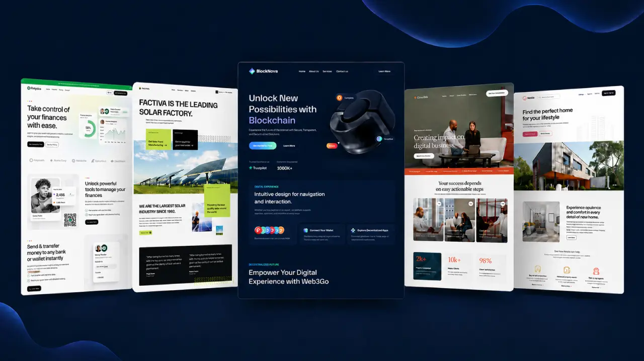644x361 pixels.
Task: Click the Buy or sell properties icon
Action: (x=537, y=269)
